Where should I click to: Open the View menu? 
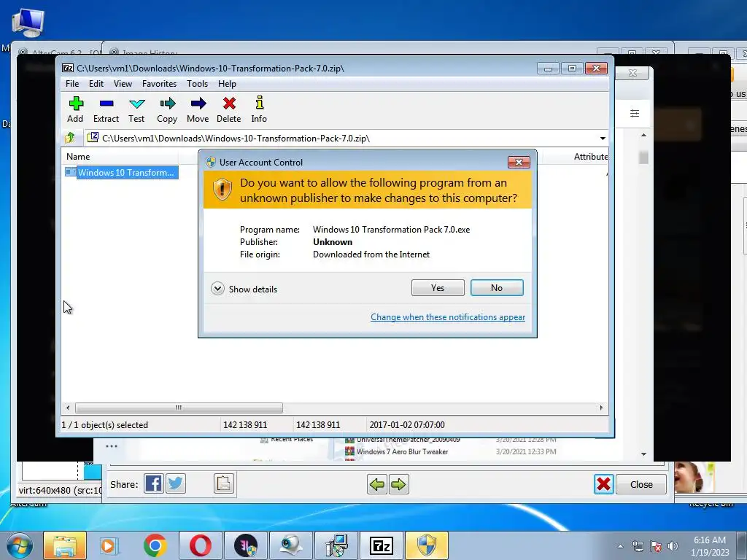pos(123,84)
